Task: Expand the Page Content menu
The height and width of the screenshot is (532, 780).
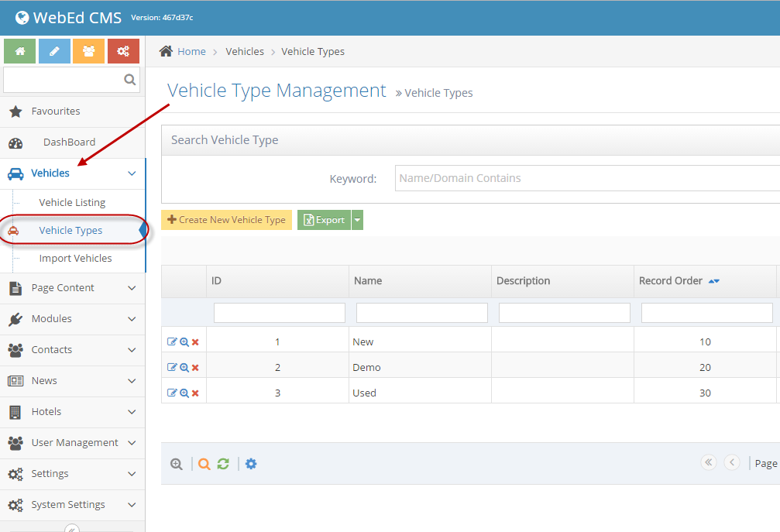Action: (x=73, y=288)
